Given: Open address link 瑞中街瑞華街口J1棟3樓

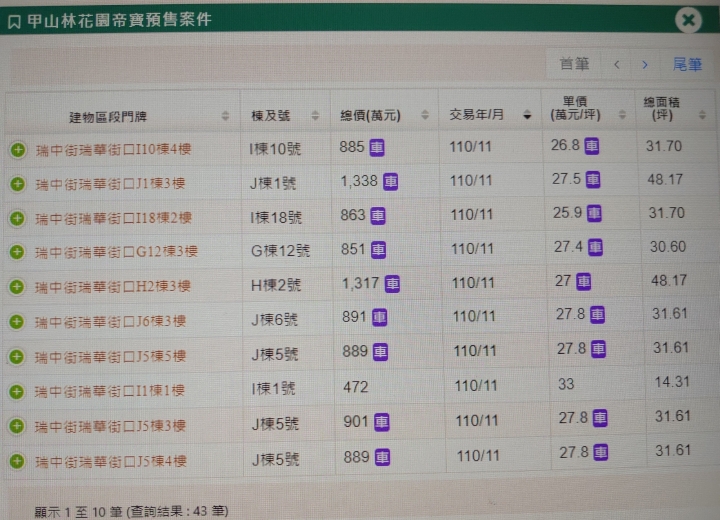Looking at the screenshot, I should pyautogui.click(x=110, y=184).
